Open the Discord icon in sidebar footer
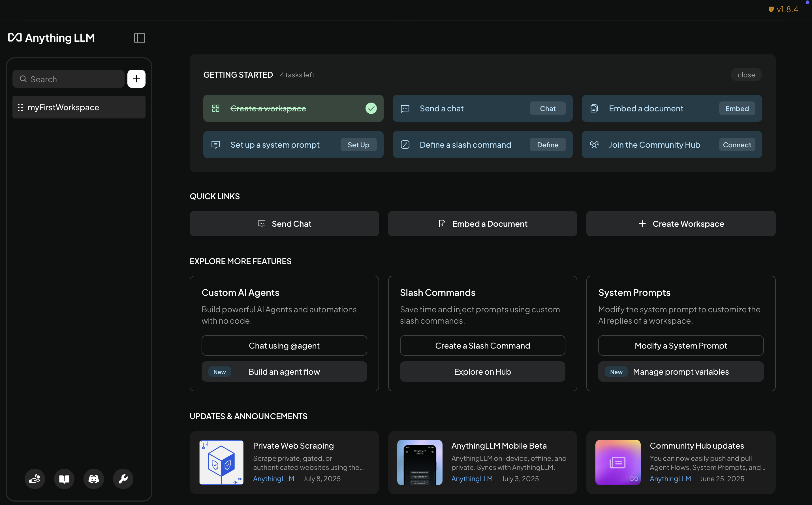This screenshot has height=505, width=812. point(93,479)
